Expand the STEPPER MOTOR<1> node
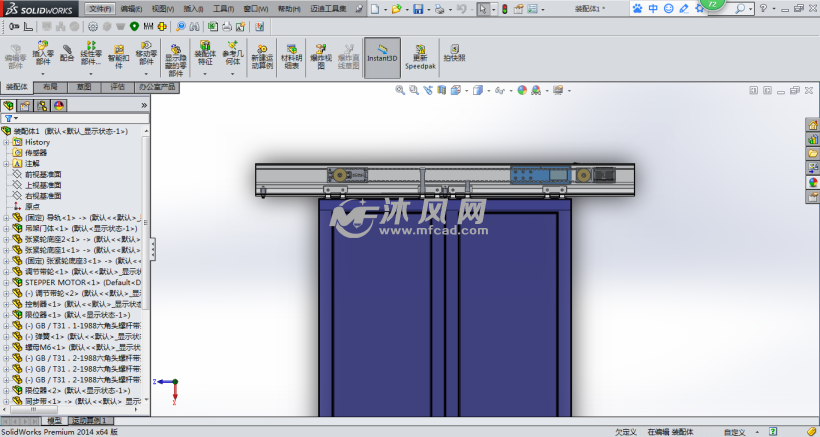820x437 pixels. point(6,282)
